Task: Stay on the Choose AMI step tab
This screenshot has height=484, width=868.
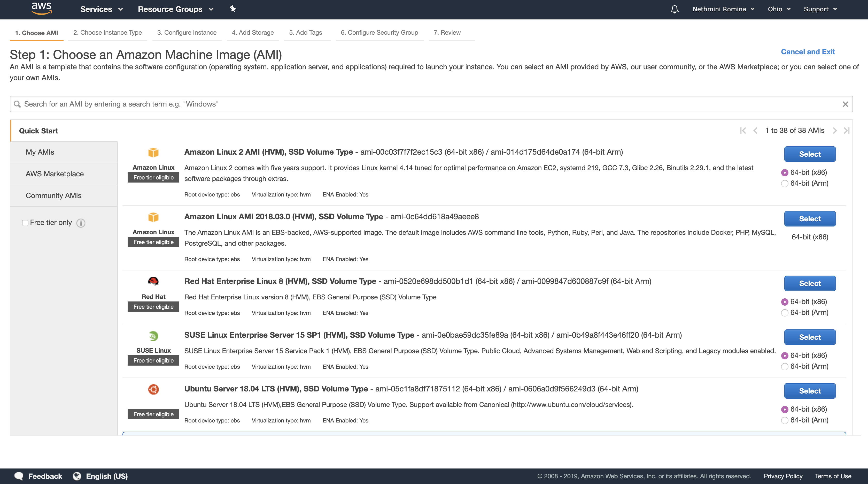Action: (x=36, y=33)
